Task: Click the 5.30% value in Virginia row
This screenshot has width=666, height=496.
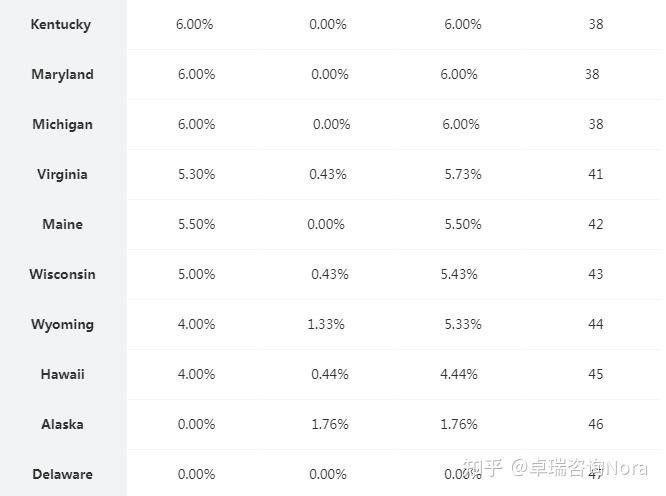Action: pyautogui.click(x=196, y=174)
